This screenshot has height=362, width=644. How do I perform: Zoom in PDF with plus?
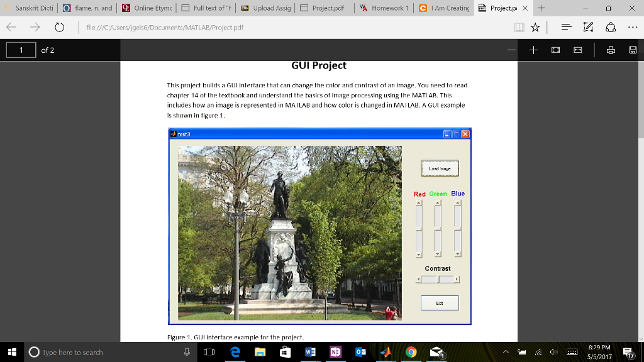tap(533, 50)
